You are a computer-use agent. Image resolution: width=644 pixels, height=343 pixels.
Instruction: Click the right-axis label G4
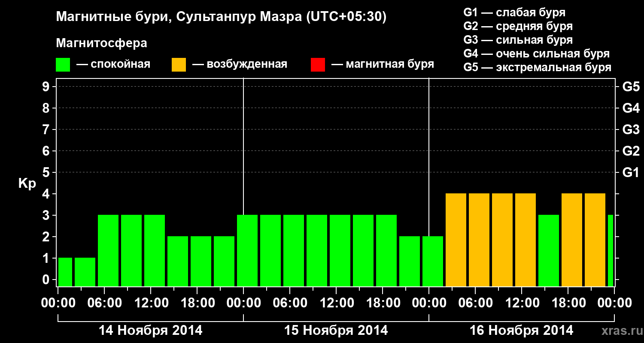coord(631,108)
